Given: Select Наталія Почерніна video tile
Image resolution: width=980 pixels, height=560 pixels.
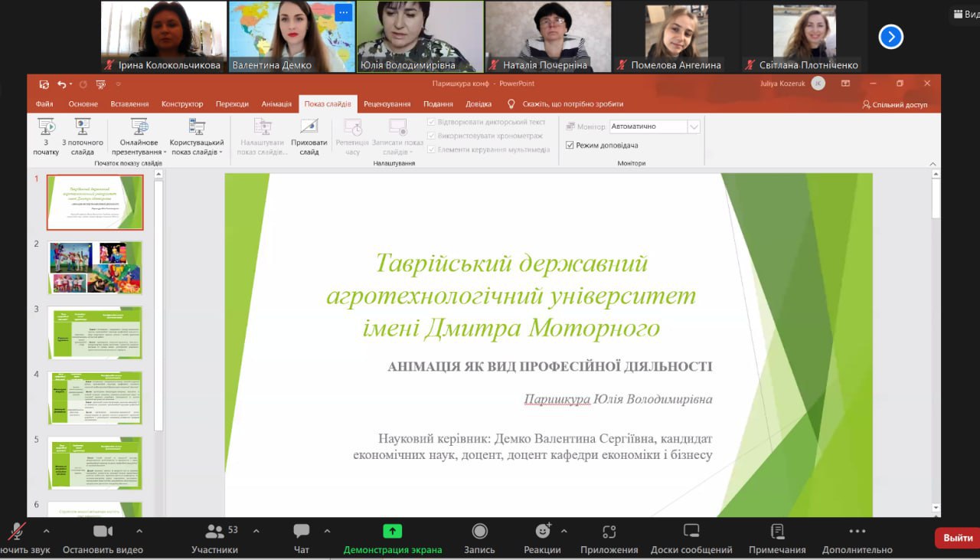Looking at the screenshot, I should [548, 36].
